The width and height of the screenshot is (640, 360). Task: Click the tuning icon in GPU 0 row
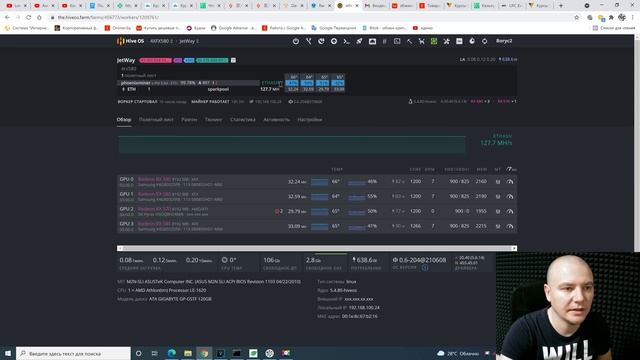tap(498, 182)
